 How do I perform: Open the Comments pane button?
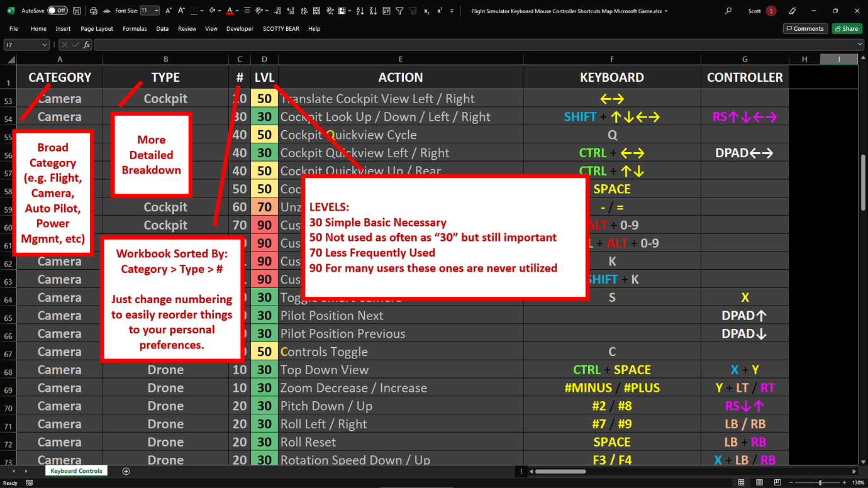click(x=805, y=28)
